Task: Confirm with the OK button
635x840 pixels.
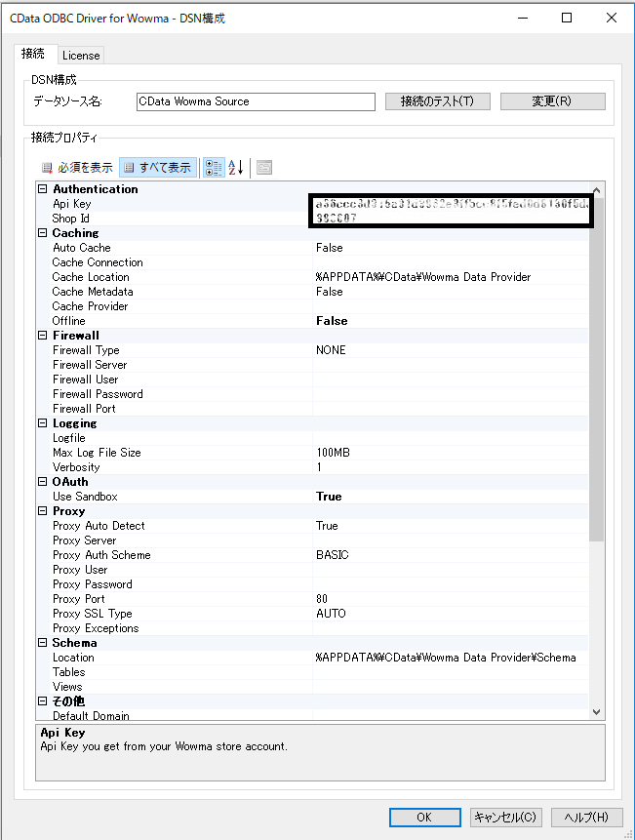Action: (424, 817)
